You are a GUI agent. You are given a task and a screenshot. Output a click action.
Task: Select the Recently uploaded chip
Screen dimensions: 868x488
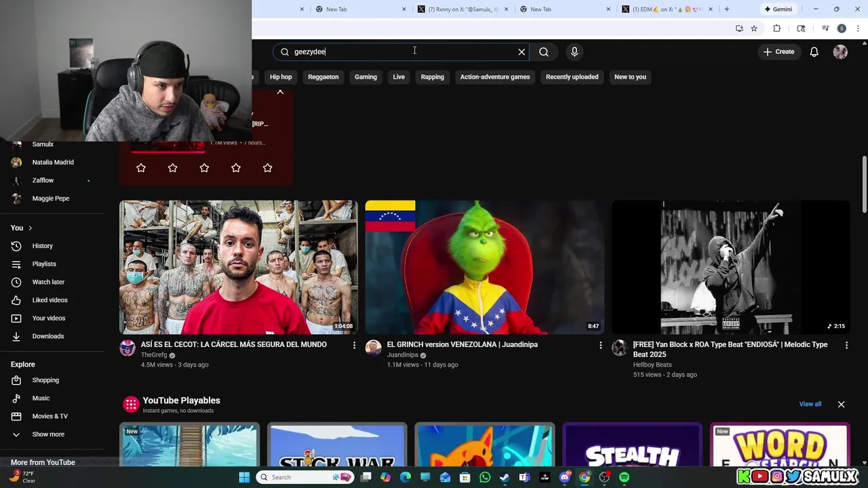pos(572,77)
